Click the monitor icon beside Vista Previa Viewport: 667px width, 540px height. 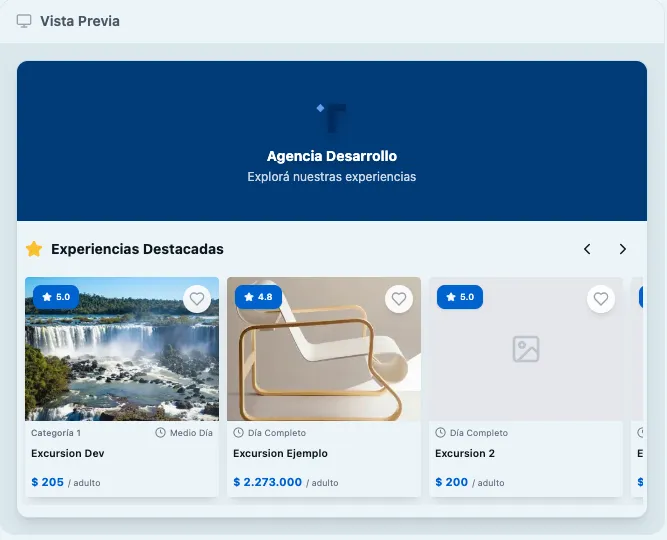(24, 21)
